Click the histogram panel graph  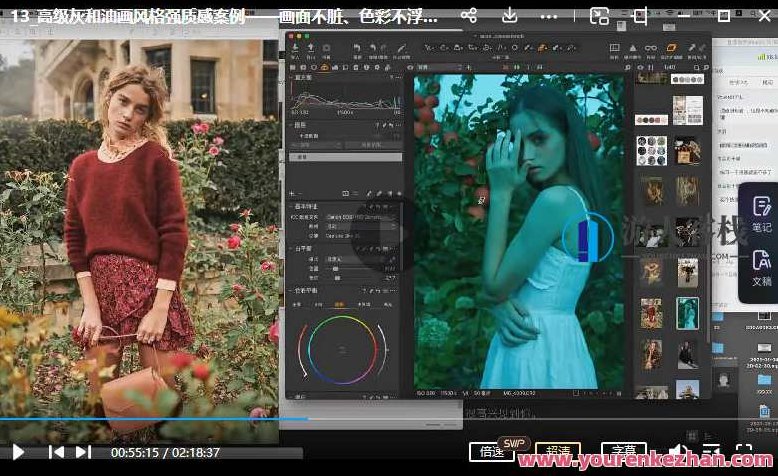coord(345,99)
